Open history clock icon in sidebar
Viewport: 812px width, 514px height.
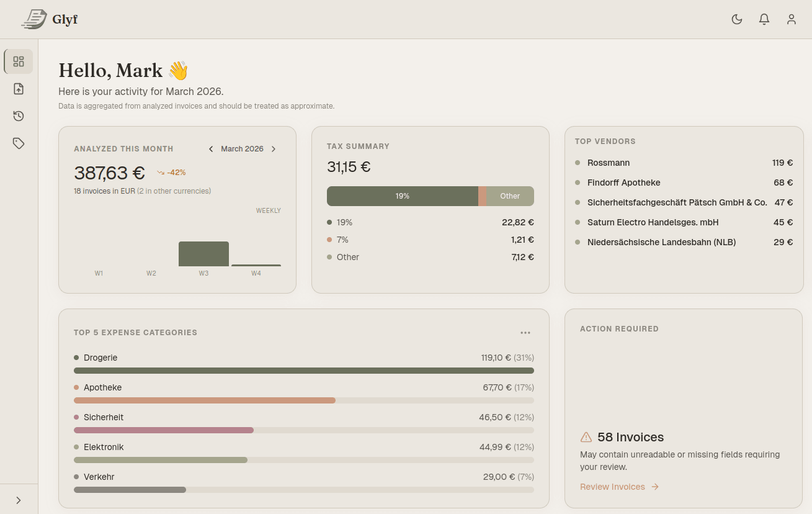[x=19, y=116]
